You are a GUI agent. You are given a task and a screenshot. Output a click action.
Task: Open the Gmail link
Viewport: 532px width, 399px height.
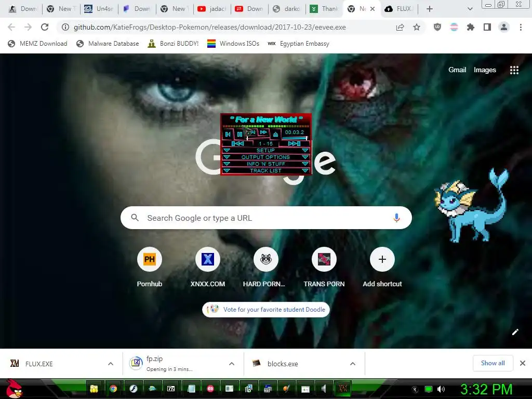click(x=457, y=70)
